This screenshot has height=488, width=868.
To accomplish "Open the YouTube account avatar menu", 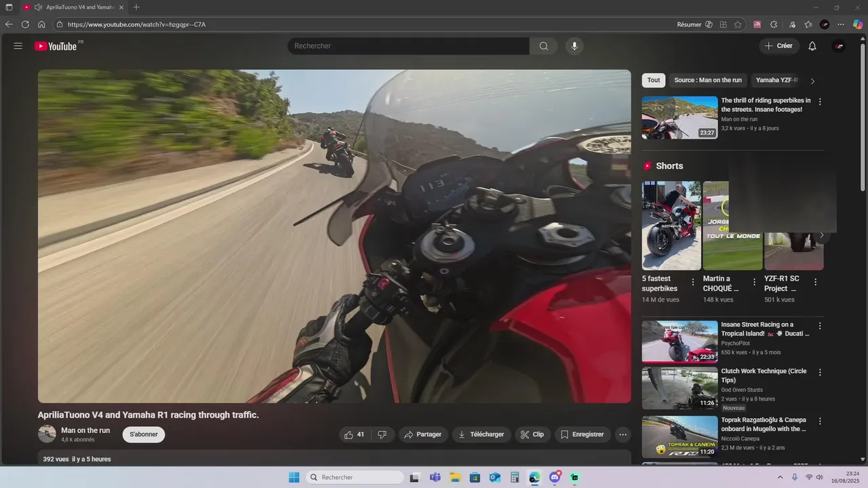I will 839,46.
